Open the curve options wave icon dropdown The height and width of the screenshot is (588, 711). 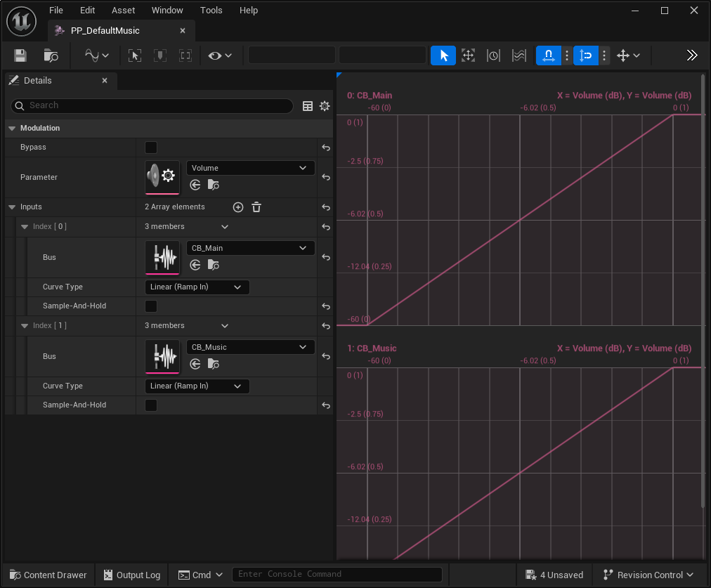click(x=96, y=55)
